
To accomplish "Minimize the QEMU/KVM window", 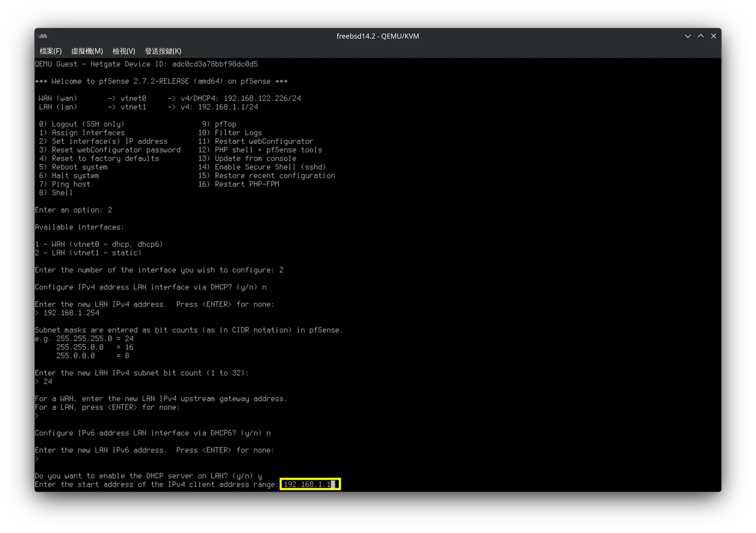I will click(687, 36).
